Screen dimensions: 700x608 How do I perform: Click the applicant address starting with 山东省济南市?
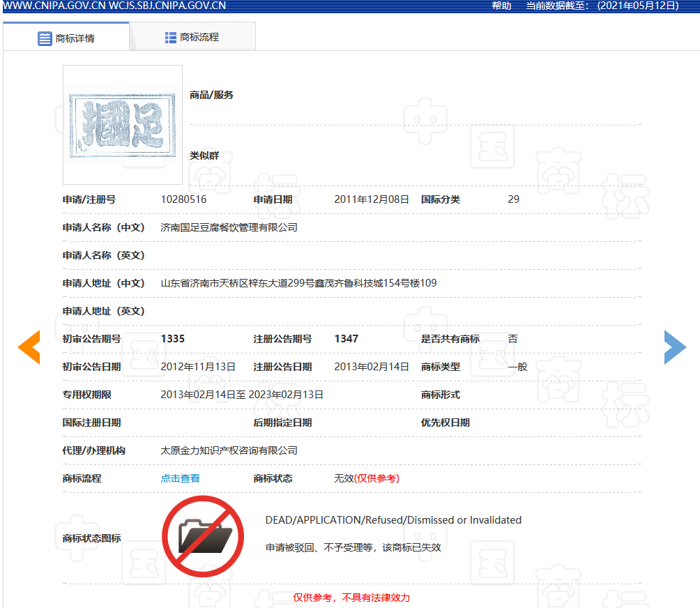pyautogui.click(x=298, y=283)
